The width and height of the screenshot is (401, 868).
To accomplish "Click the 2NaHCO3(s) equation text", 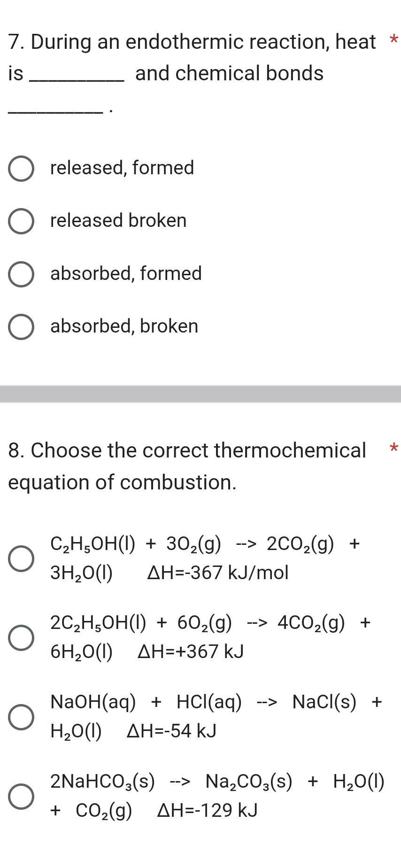I will coord(217,796).
